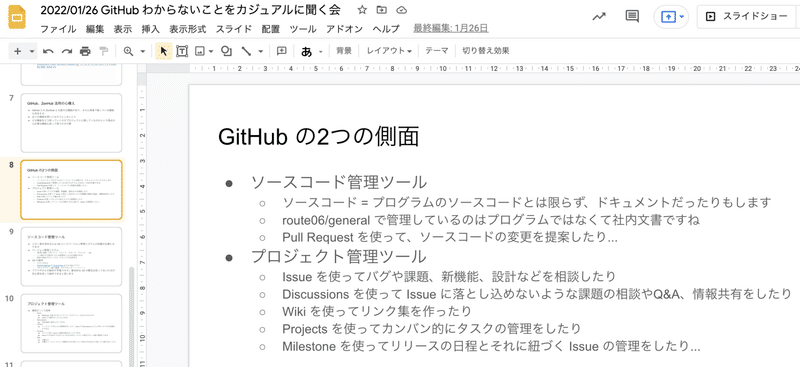Open the 編集 menu
Viewport: 800px width, 367px height.
tap(95, 29)
